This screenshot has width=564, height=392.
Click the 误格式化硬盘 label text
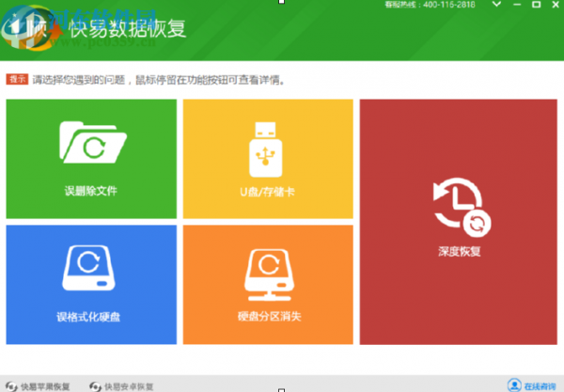coord(88,317)
